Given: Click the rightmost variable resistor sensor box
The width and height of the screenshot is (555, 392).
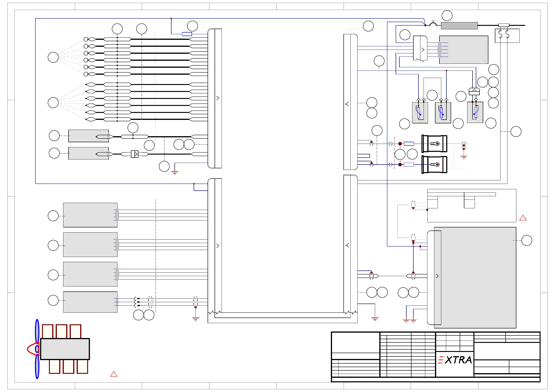Looking at the screenshot, I should 475,113.
